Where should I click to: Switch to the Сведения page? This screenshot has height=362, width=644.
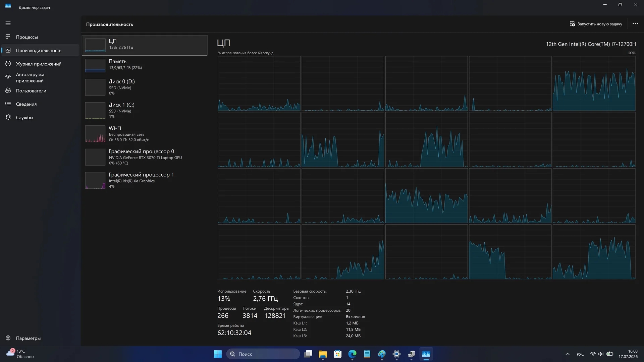point(40,104)
